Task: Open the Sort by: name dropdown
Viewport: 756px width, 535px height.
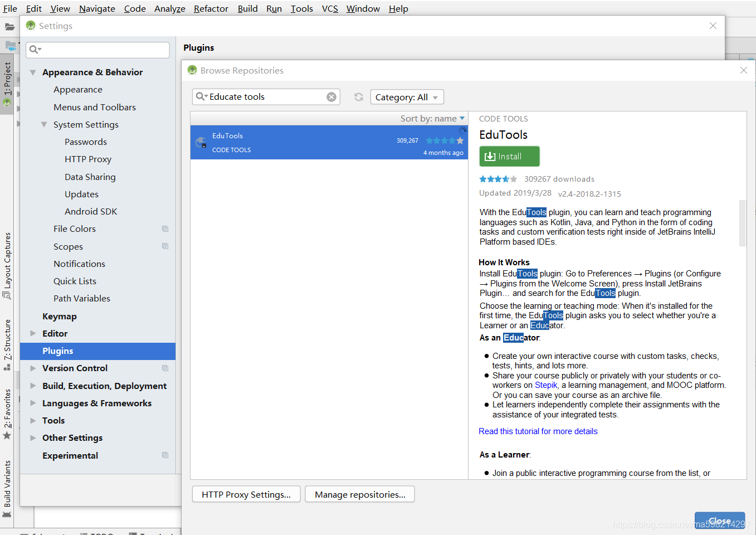Action: (x=432, y=118)
